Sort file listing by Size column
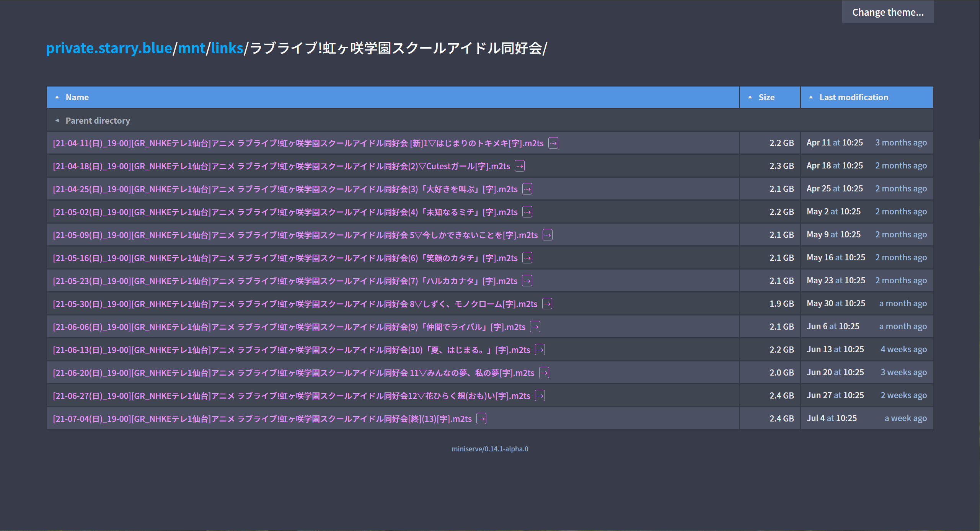This screenshot has height=531, width=980. (x=766, y=97)
